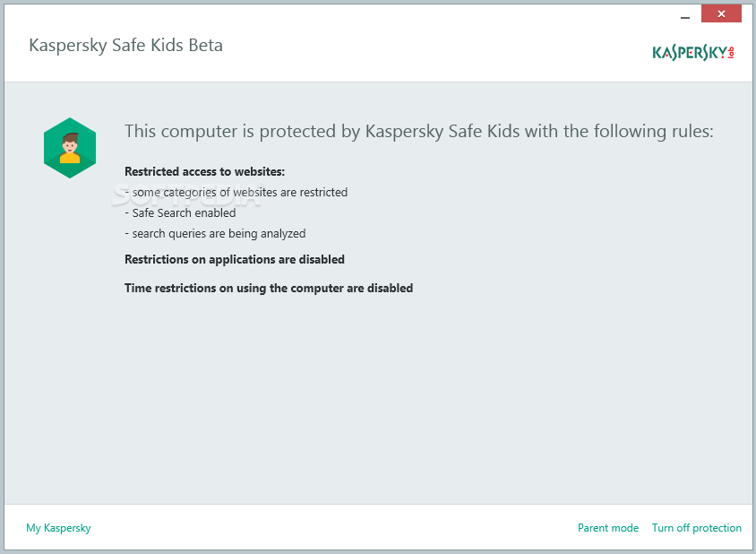
Task: Click the search queries being analyzed line
Action: point(215,234)
